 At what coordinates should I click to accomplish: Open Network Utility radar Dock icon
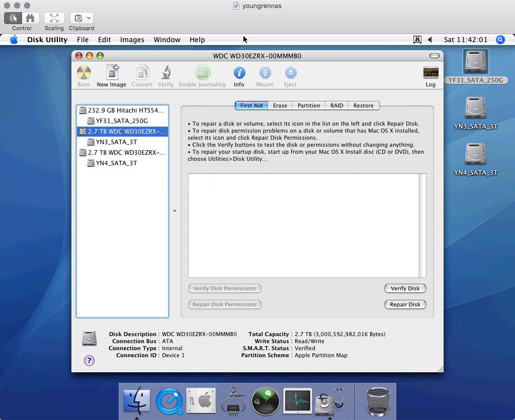[266, 401]
